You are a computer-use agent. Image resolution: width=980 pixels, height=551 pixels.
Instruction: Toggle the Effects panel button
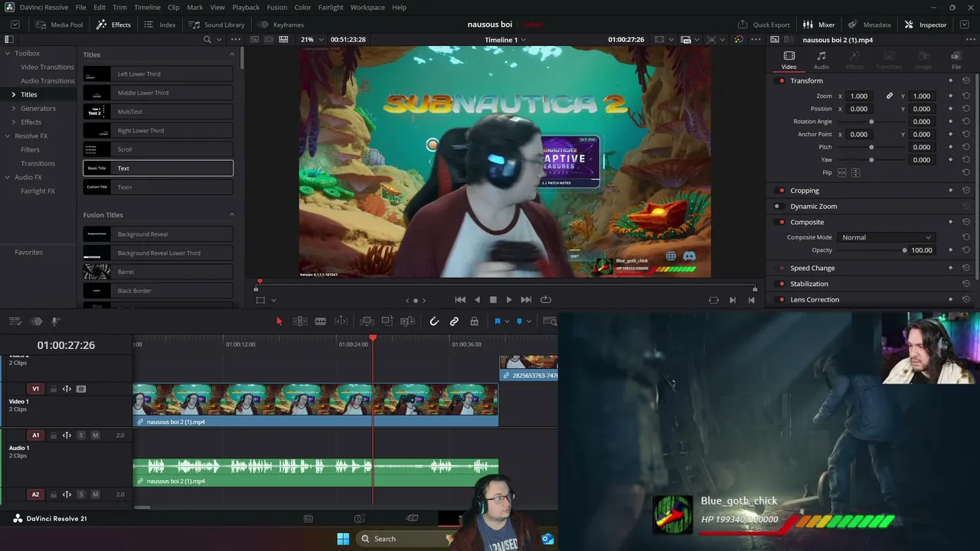[113, 24]
